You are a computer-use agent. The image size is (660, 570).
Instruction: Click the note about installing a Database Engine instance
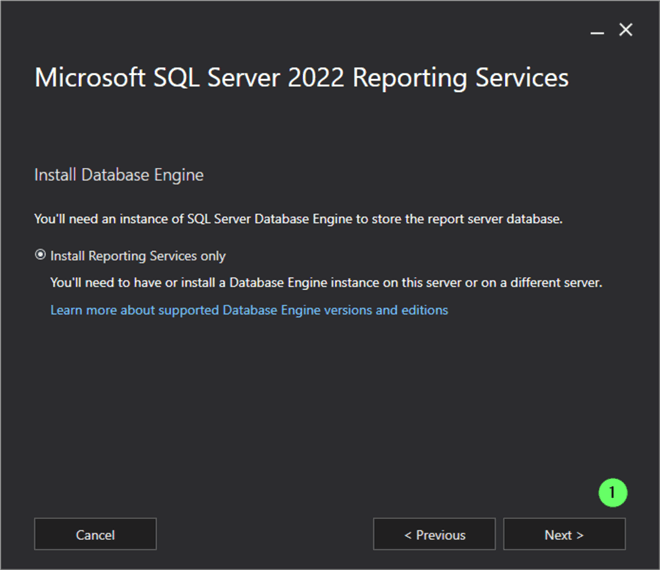[326, 283]
